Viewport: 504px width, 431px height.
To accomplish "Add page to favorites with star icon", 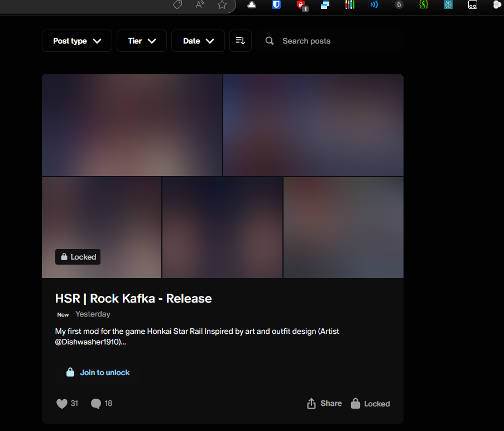I will (222, 5).
